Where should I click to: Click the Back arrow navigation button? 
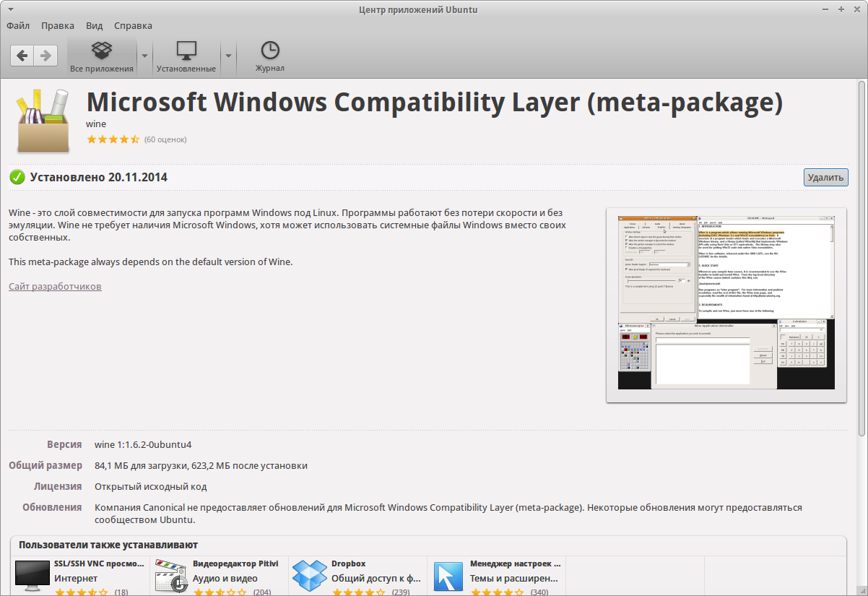(x=22, y=56)
